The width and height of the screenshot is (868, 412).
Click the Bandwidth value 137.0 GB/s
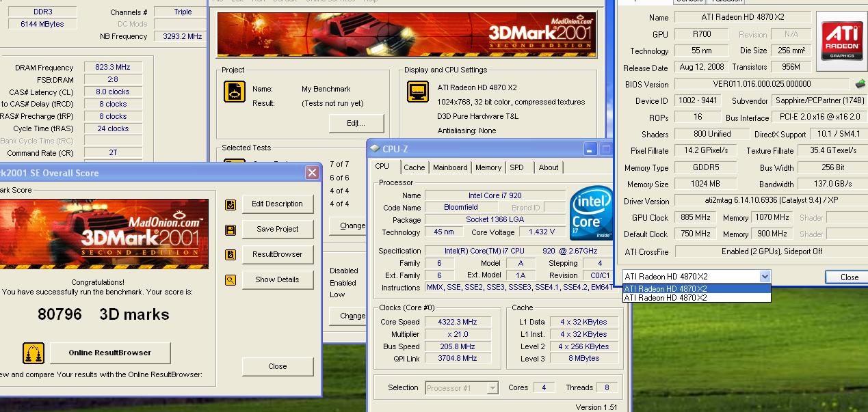pos(832,184)
